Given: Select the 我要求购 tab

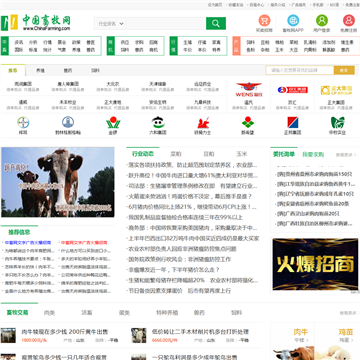Looking at the screenshot, I should [x=313, y=154].
